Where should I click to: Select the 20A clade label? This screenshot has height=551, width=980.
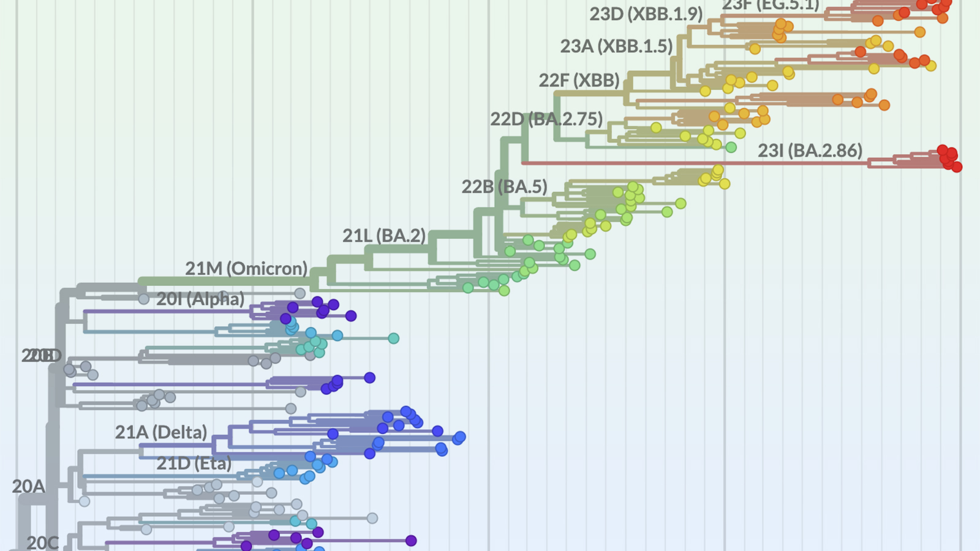pos(28,487)
